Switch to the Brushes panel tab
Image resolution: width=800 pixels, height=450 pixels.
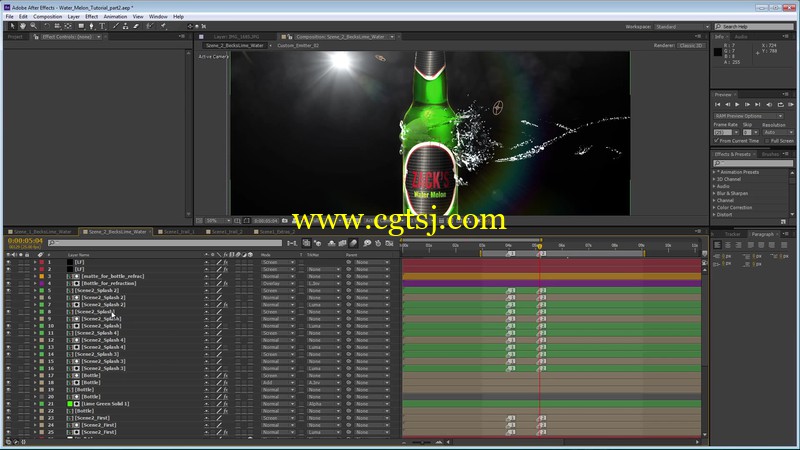[770, 154]
